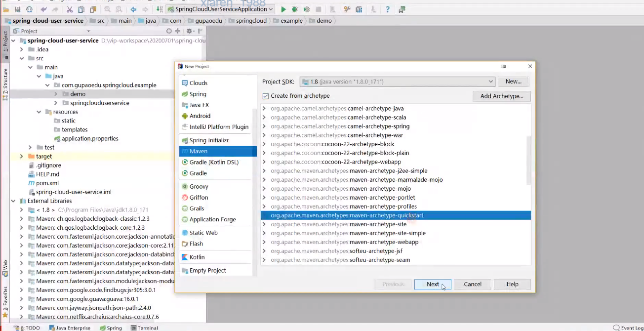Click the Next button
The width and height of the screenshot is (644, 331).
pyautogui.click(x=433, y=284)
